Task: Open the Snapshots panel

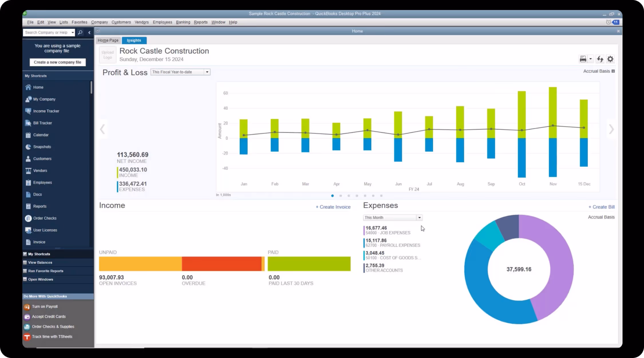Action: [x=42, y=147]
